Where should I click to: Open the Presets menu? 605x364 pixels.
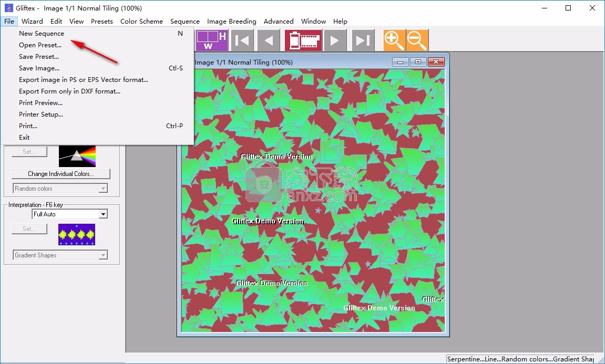point(102,21)
